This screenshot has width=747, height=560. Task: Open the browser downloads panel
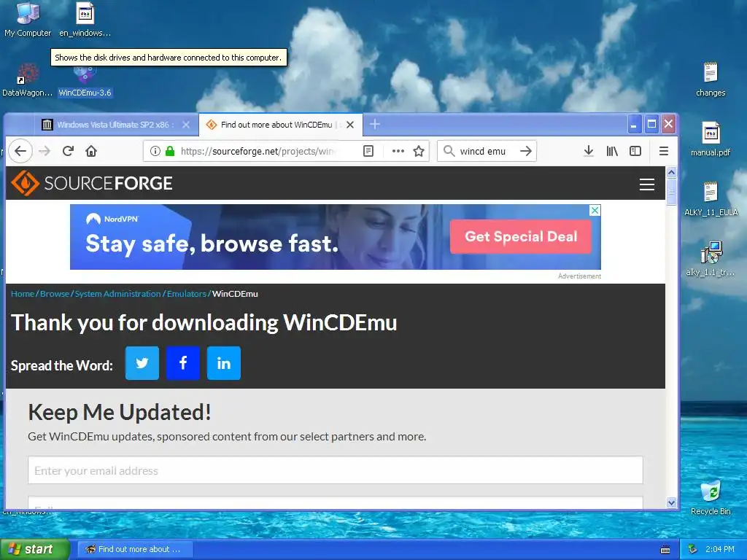(589, 152)
